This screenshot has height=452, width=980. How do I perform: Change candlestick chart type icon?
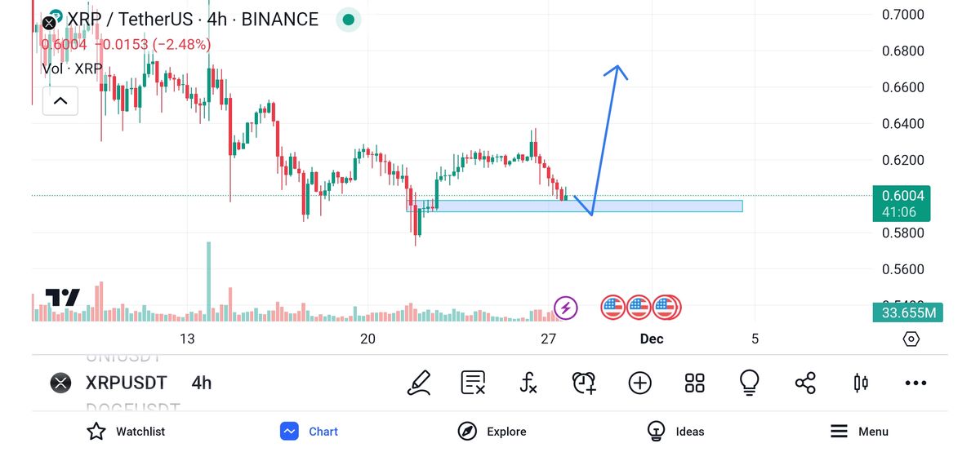click(860, 382)
